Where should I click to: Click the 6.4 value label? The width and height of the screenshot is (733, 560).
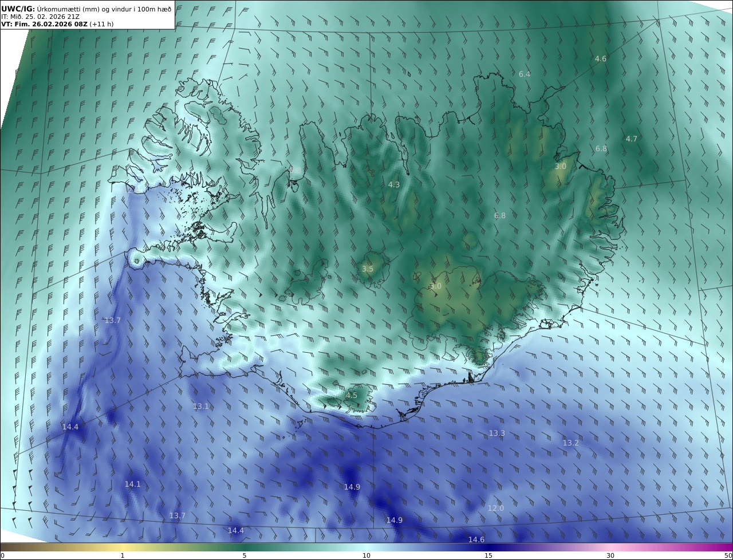point(524,74)
